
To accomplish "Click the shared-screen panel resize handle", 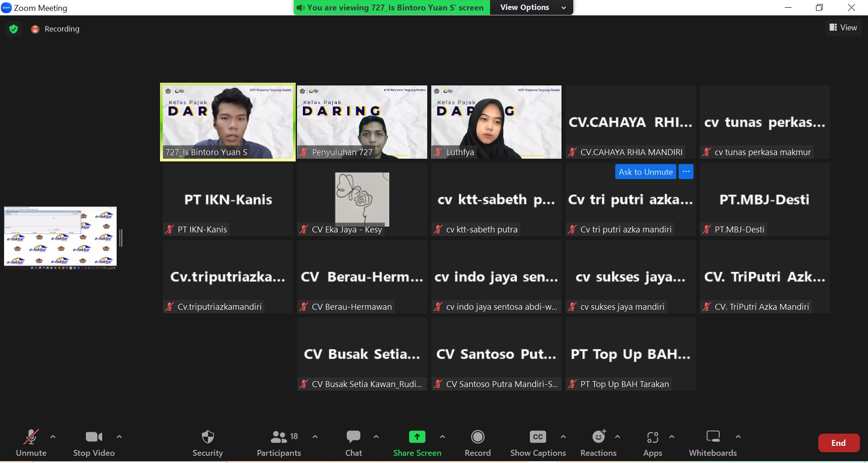I will pyautogui.click(x=121, y=238).
